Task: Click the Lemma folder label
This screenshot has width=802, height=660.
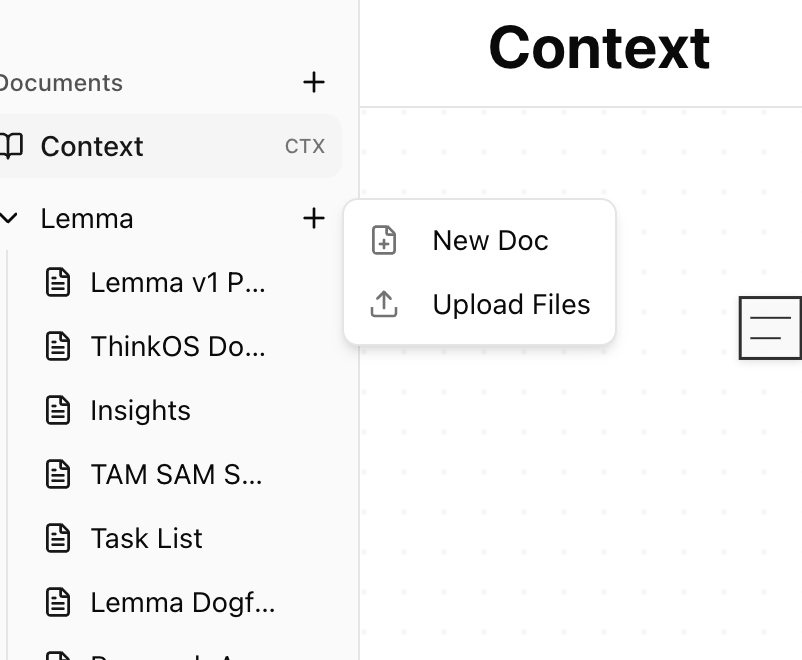Action: pos(87,218)
